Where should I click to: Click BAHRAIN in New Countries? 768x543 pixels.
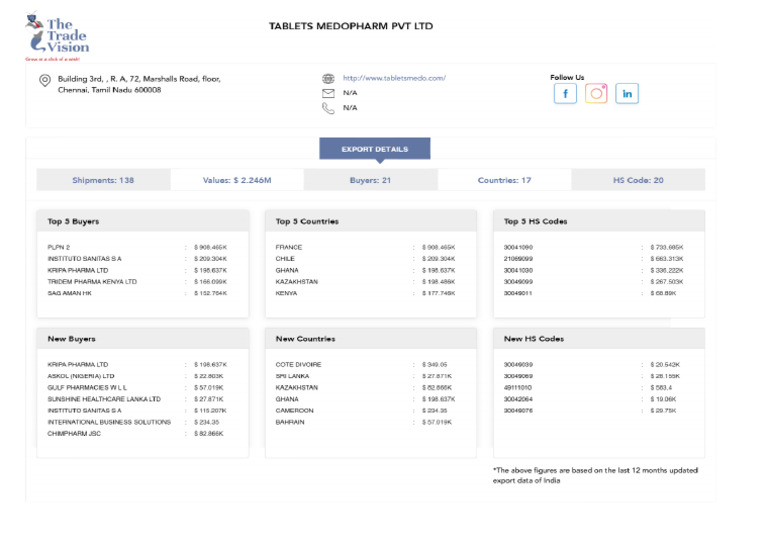click(x=290, y=422)
